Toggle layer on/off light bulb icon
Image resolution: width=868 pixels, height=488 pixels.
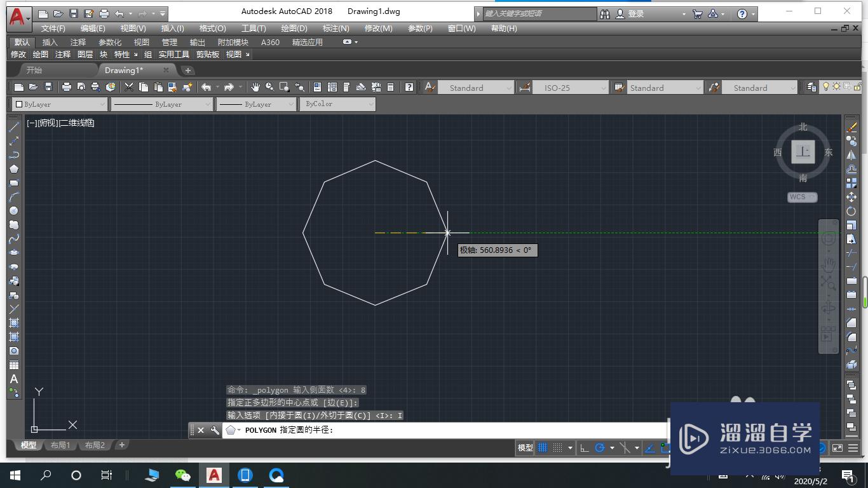826,87
